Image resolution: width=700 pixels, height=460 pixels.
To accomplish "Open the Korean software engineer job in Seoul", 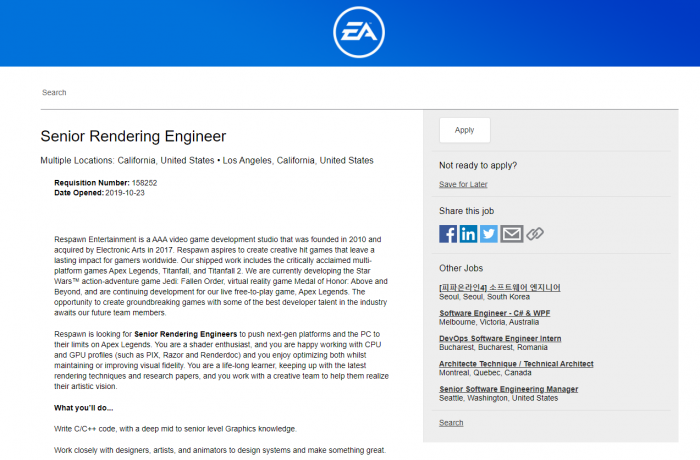I will tap(500, 288).
